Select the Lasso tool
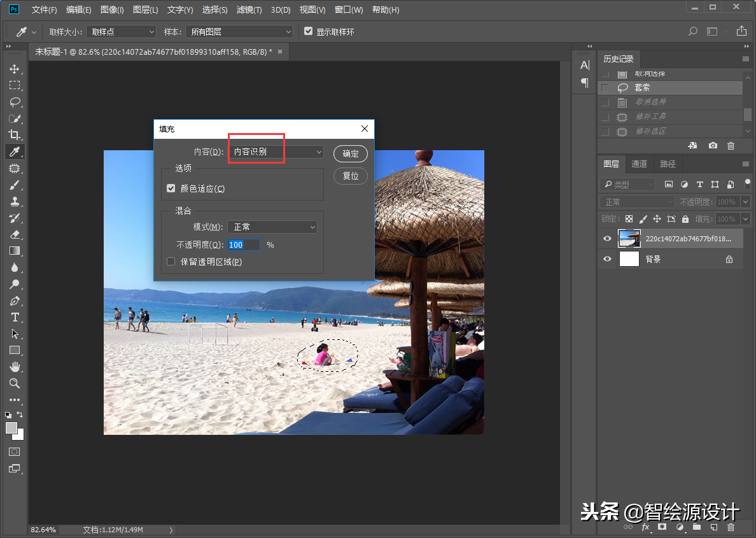The width and height of the screenshot is (756, 538). coord(14,102)
